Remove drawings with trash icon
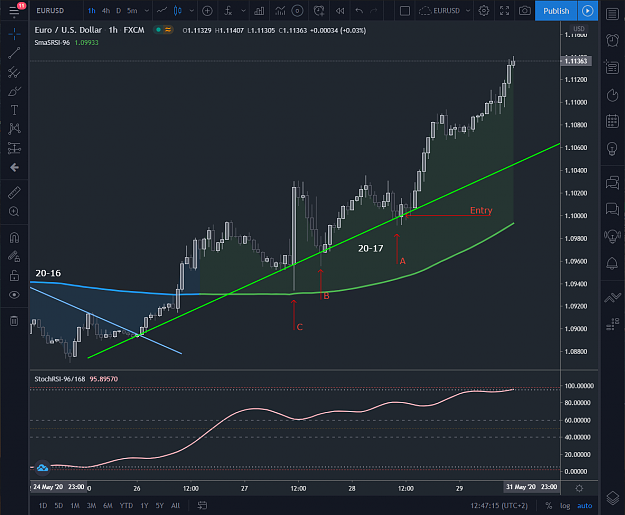 pyautogui.click(x=14, y=321)
